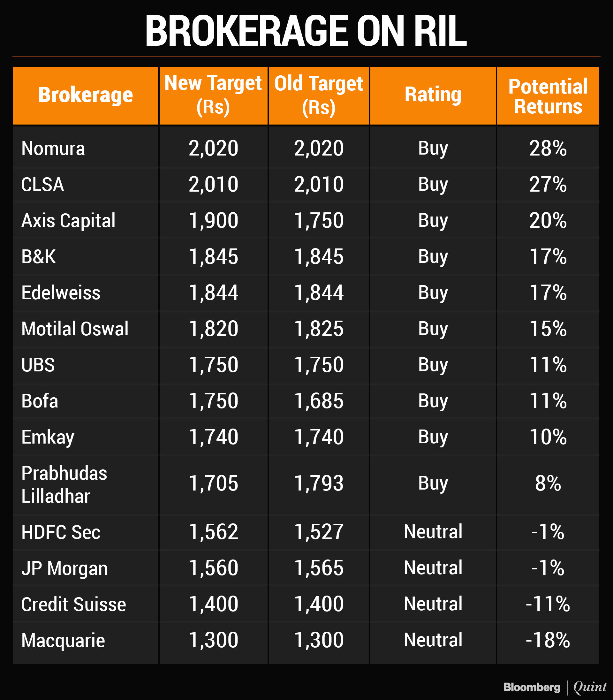Click the Potential Returns header

coord(548,96)
